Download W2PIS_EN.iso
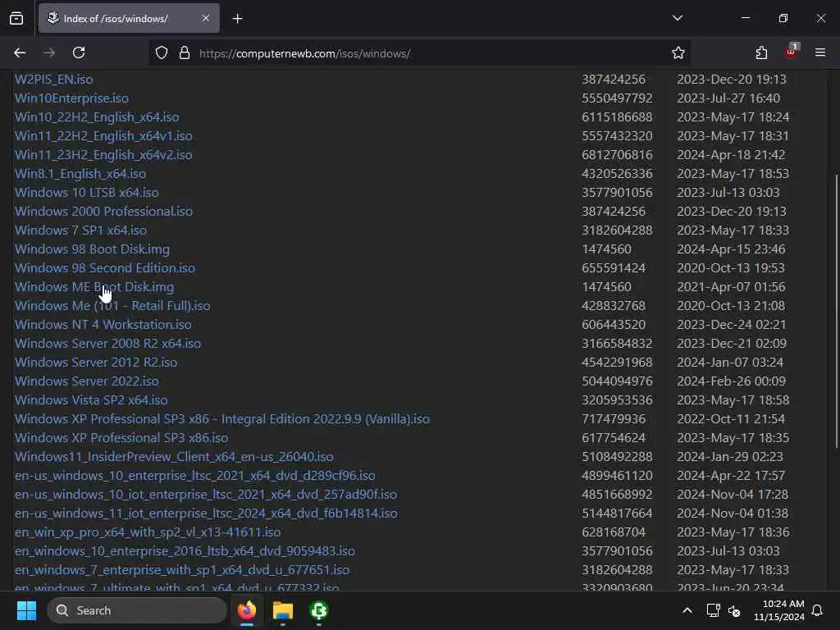 [53, 80]
